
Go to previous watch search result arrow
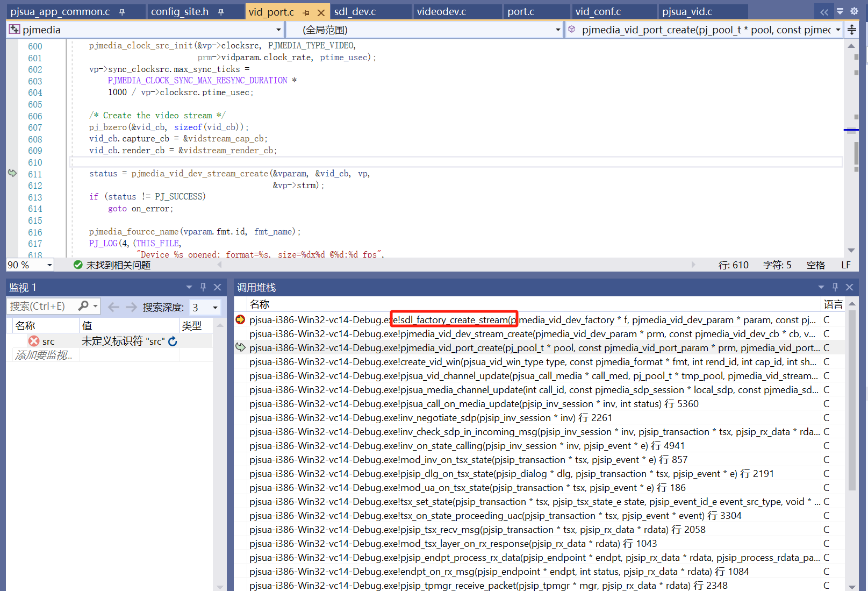(x=113, y=307)
